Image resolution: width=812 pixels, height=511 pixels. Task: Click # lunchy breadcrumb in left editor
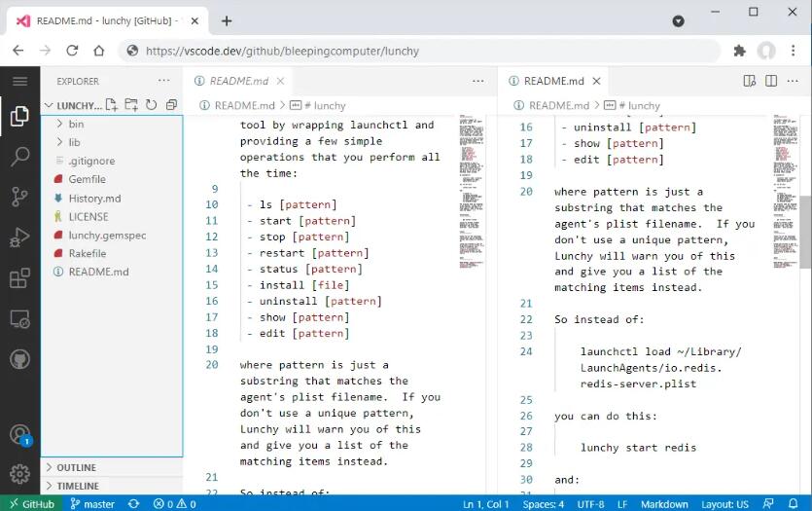coord(317,106)
